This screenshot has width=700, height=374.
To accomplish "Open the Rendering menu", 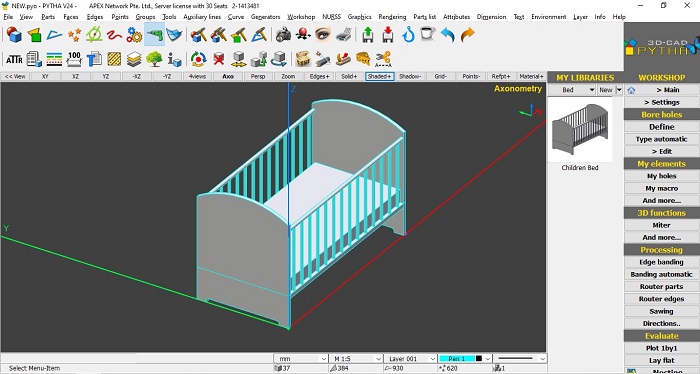I will [x=392, y=17].
